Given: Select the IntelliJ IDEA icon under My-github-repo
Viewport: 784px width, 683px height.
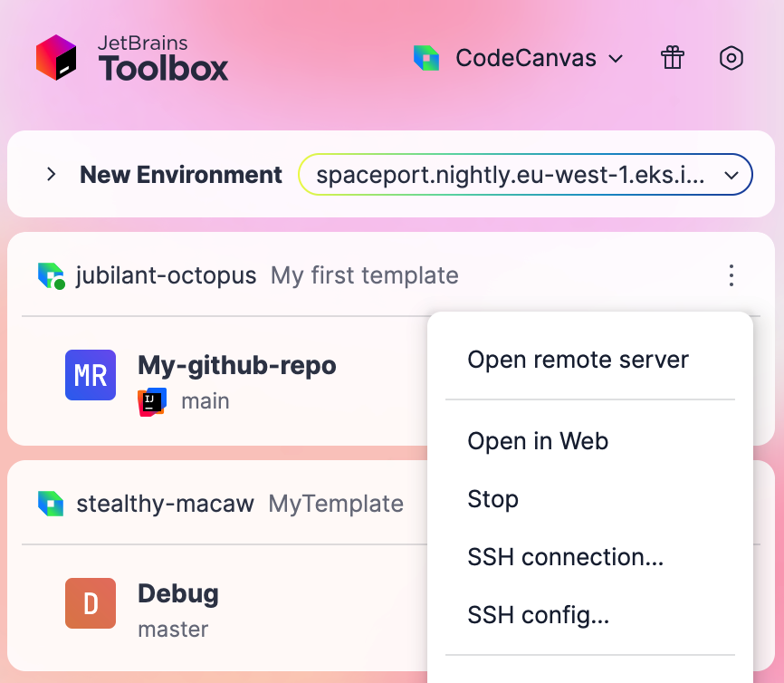Looking at the screenshot, I should point(152,400).
